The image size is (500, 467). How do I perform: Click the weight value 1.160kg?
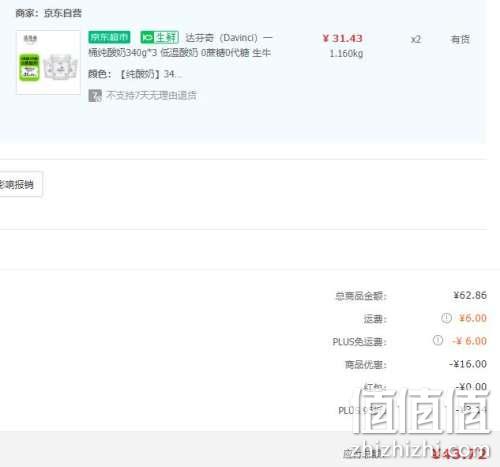(346, 53)
